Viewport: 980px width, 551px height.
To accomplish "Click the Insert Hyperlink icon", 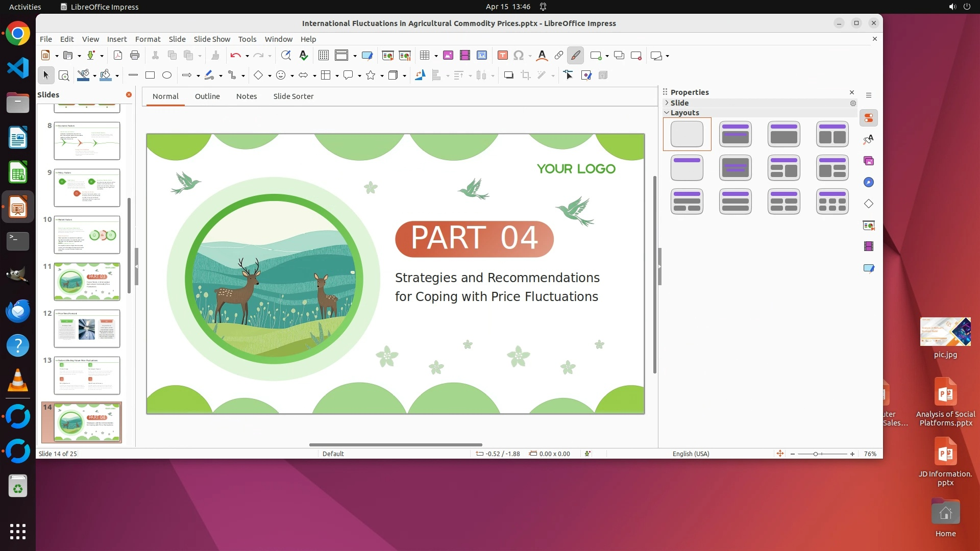I will point(559,56).
